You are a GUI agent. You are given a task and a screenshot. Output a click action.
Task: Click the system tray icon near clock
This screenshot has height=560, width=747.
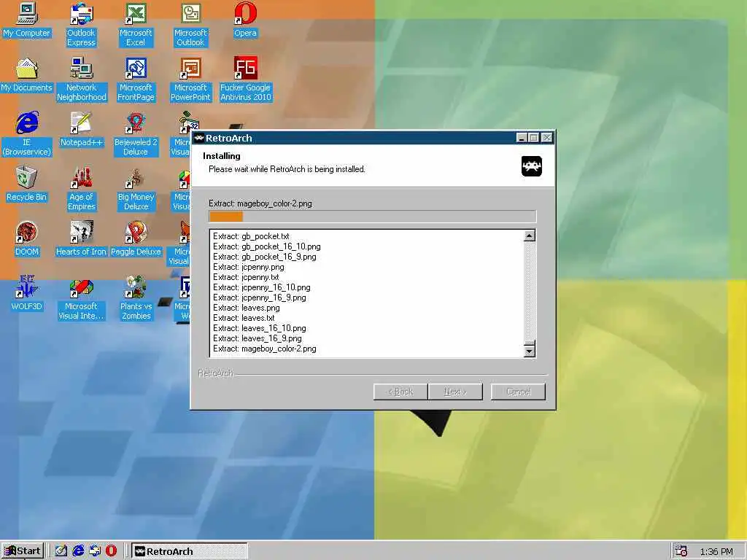[681, 551]
